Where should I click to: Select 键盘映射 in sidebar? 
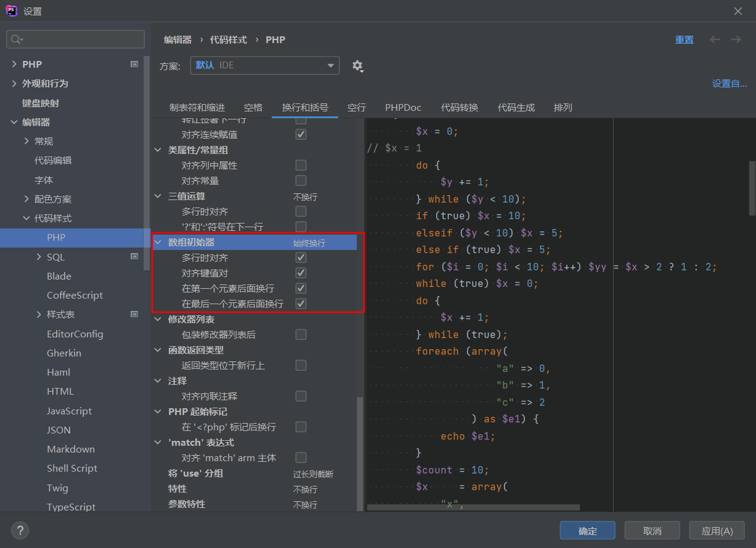(x=41, y=103)
